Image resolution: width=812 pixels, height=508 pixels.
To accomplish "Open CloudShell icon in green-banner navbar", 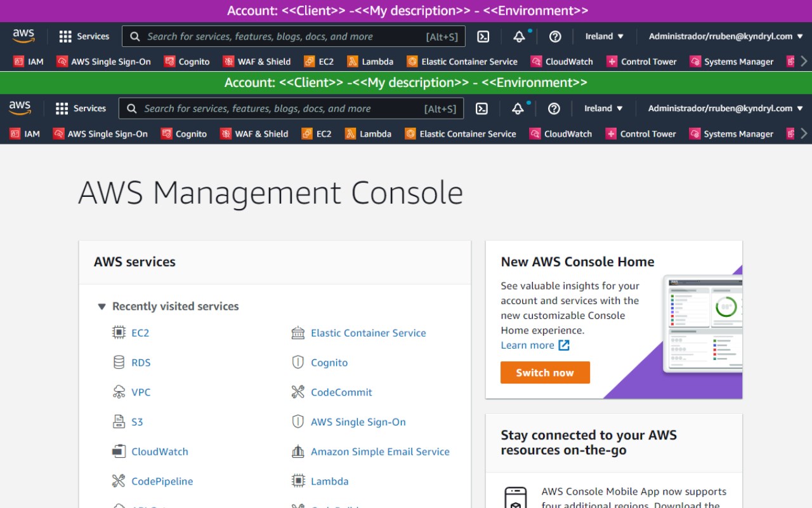I will (481, 109).
